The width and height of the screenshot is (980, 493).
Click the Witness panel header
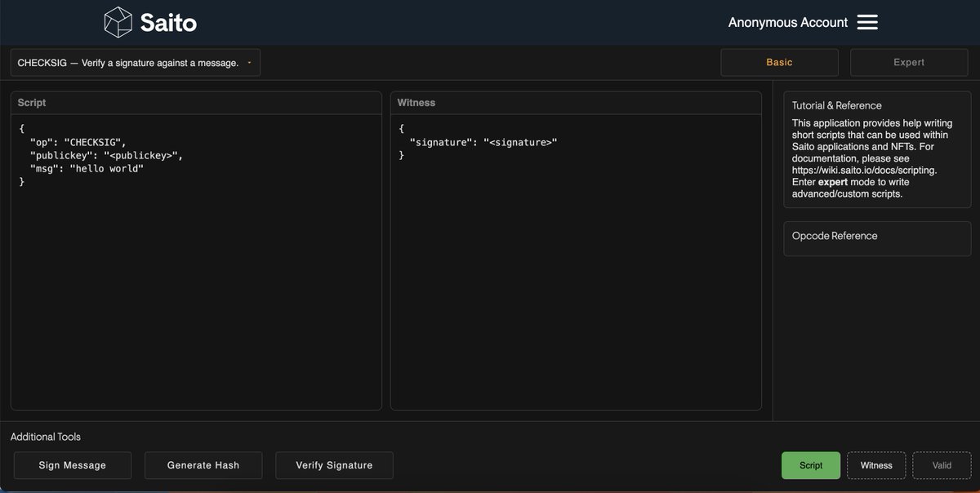(x=576, y=103)
